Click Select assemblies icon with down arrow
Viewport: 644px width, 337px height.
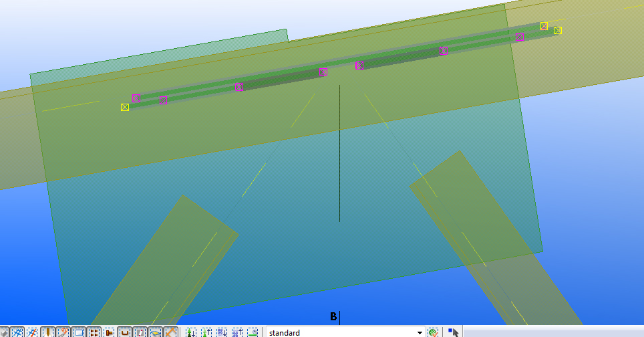(x=222, y=332)
